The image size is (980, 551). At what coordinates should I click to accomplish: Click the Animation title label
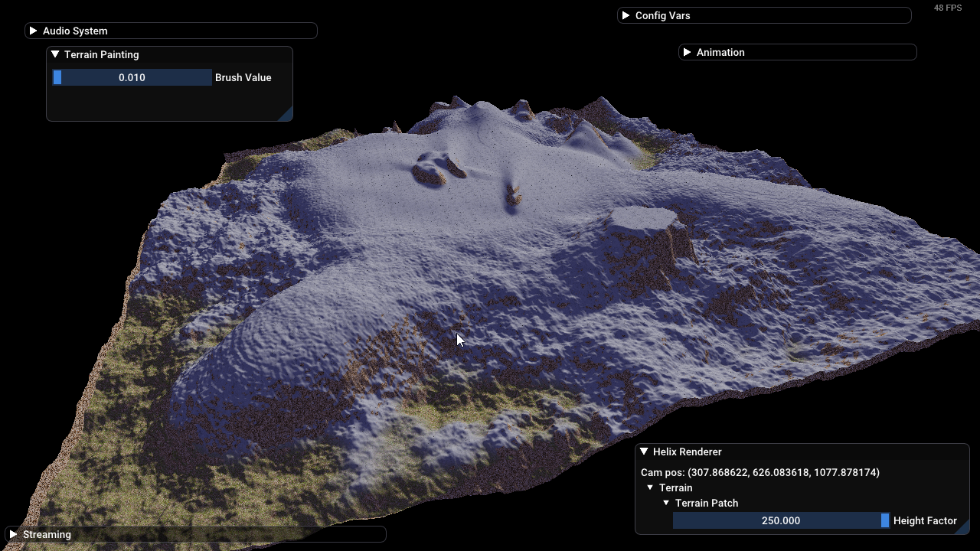720,52
